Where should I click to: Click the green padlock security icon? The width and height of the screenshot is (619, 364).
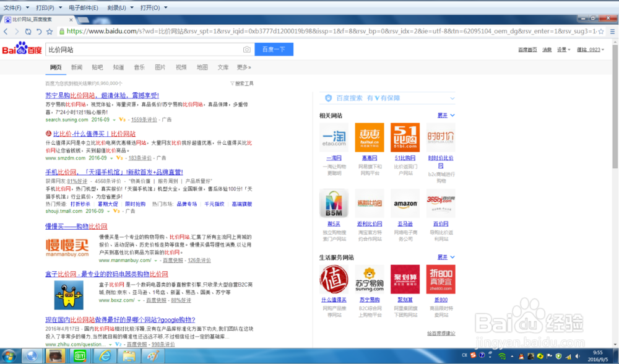coord(61,31)
